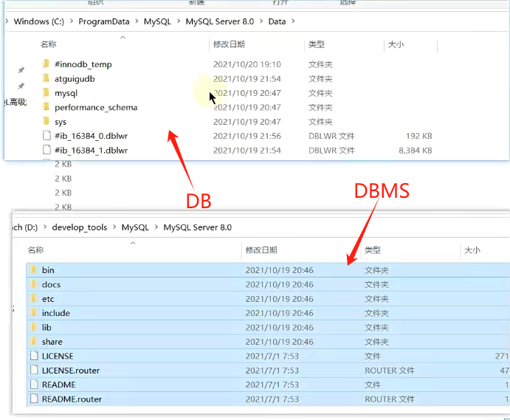
Task: Sort upper window by 类型 column
Action: (x=317, y=44)
